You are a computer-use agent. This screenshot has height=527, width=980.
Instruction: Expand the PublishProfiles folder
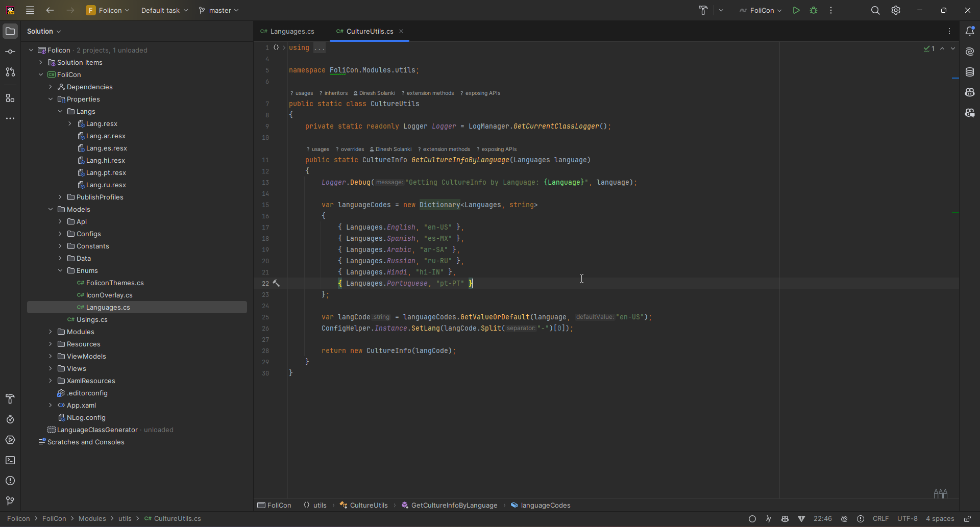click(x=60, y=197)
